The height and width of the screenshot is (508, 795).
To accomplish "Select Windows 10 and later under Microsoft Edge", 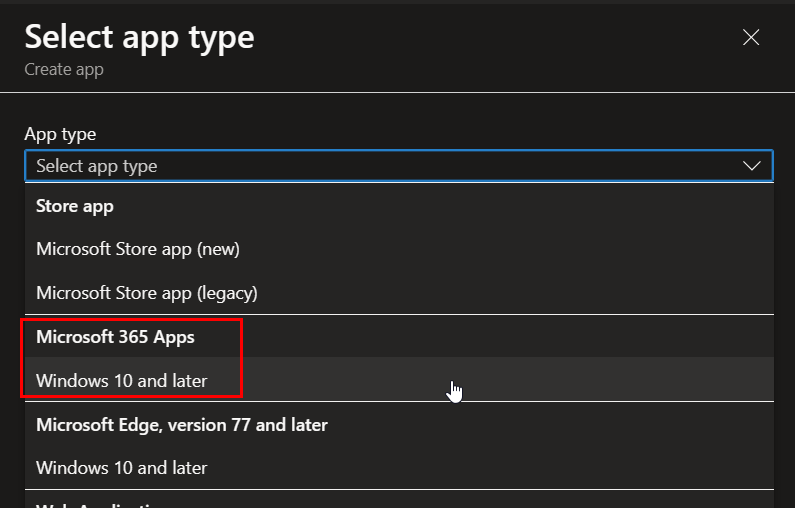I will [x=122, y=467].
